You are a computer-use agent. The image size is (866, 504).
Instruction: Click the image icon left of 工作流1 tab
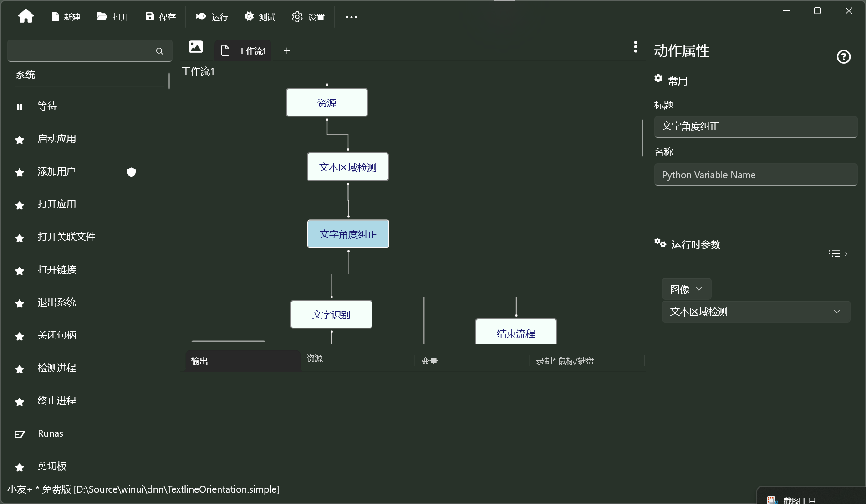point(195,47)
